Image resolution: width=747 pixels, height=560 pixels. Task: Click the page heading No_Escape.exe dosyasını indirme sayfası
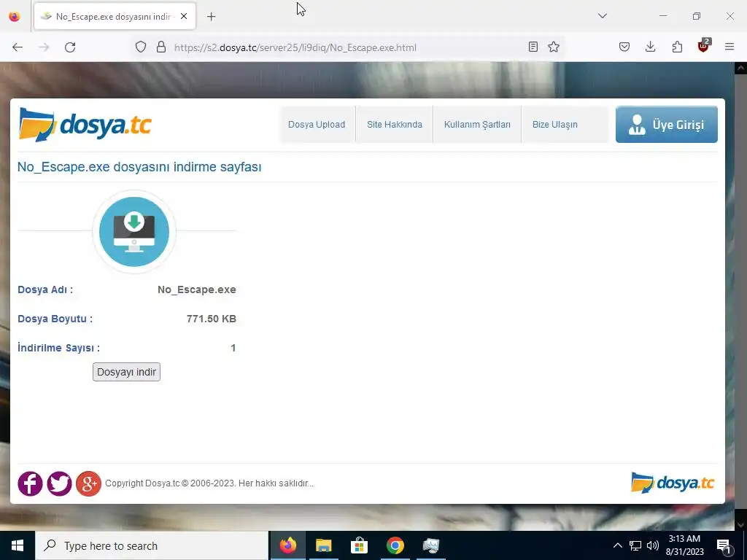pyautogui.click(x=139, y=167)
